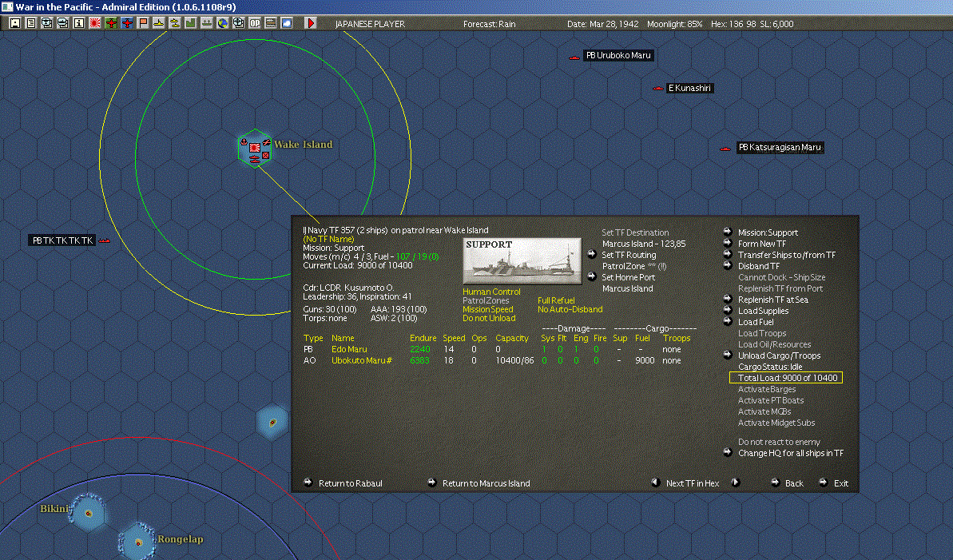Click the Rongelap atoll hex

[x=138, y=542]
